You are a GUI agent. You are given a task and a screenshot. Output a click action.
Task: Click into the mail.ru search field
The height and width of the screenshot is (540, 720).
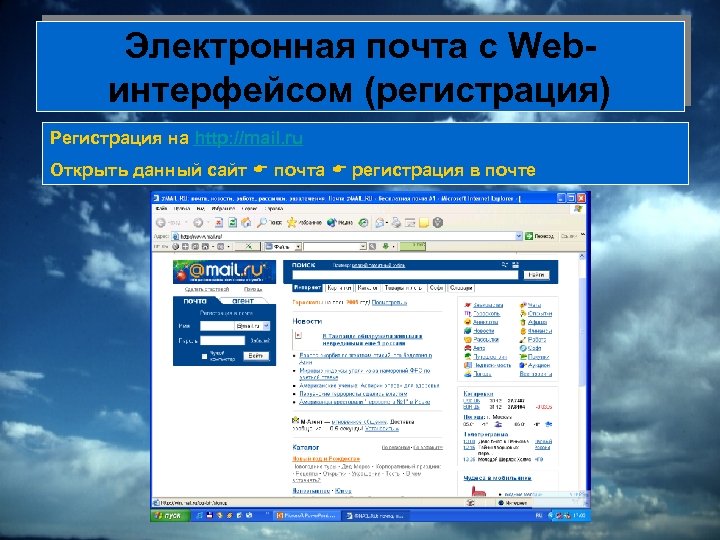[405, 275]
